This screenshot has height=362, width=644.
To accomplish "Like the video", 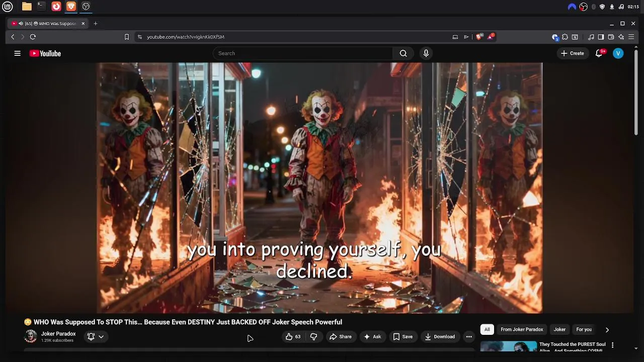I will (x=293, y=337).
